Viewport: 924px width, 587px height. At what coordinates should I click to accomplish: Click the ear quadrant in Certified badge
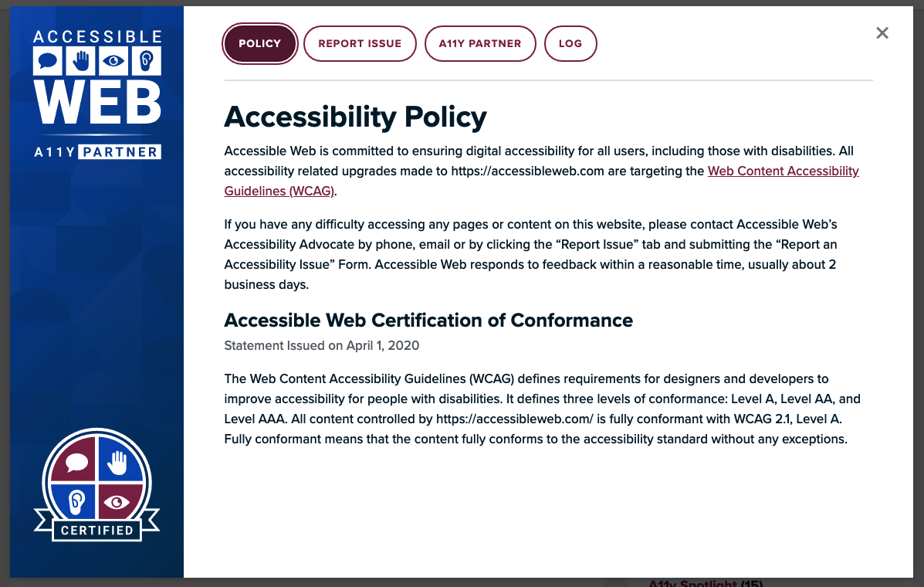coord(75,501)
